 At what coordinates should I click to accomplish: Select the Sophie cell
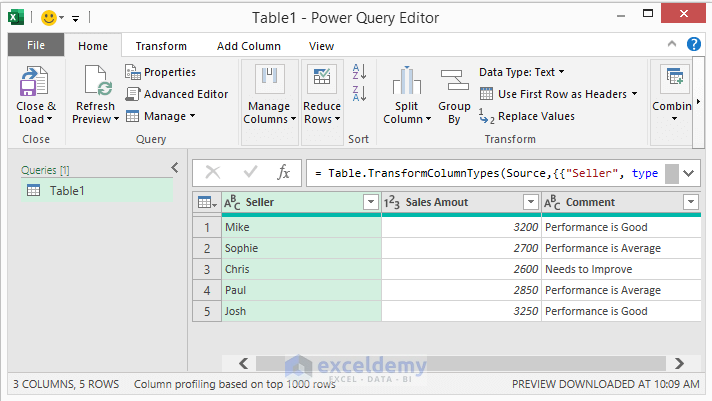302,248
